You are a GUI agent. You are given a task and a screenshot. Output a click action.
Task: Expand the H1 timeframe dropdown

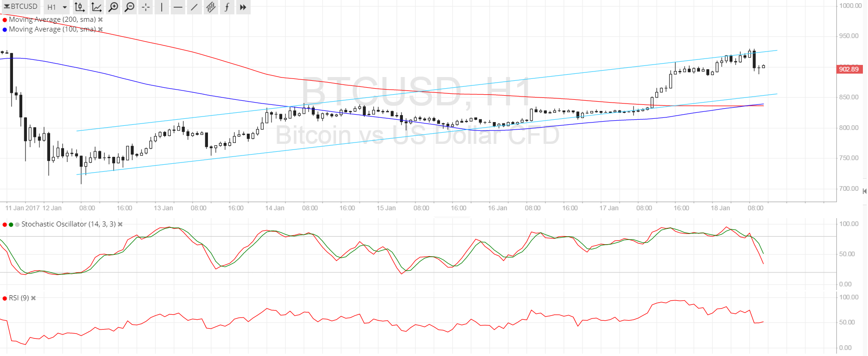click(x=57, y=7)
